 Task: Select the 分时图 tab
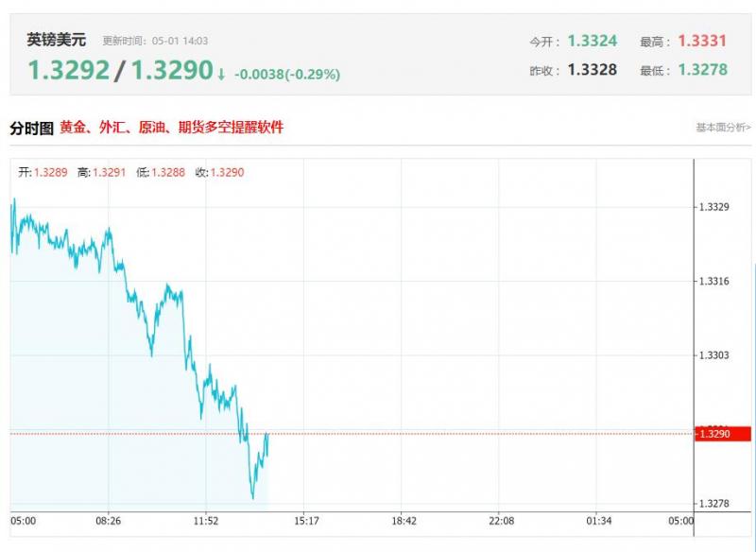tap(31, 128)
